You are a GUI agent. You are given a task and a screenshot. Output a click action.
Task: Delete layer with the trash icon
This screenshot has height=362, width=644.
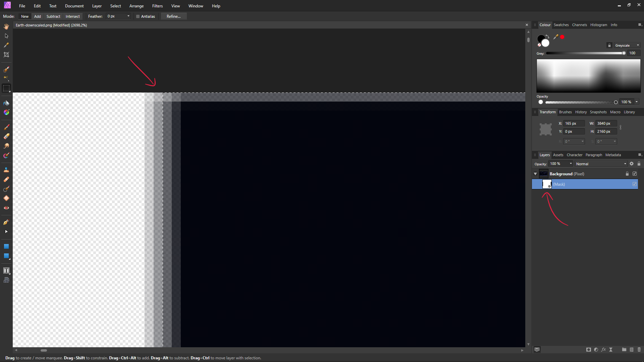(639, 350)
